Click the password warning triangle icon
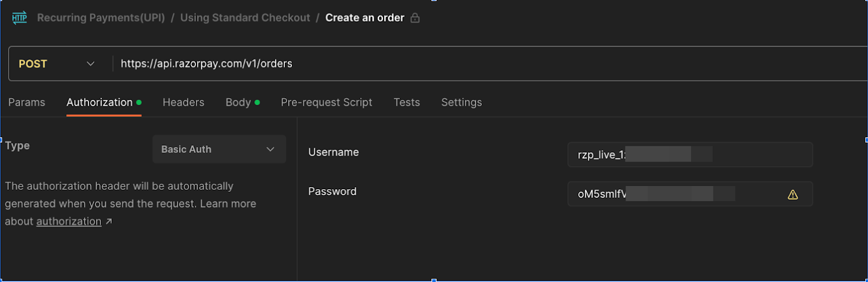The width and height of the screenshot is (868, 282). [793, 194]
